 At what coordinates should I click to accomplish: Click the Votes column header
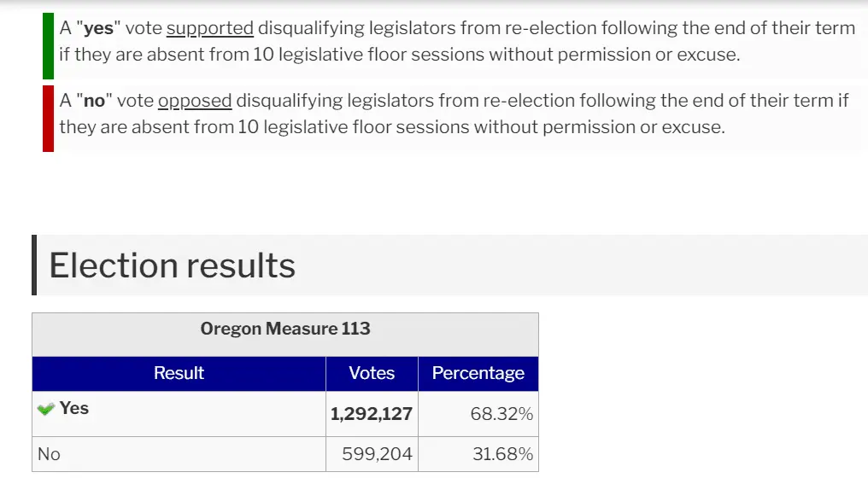pos(372,373)
